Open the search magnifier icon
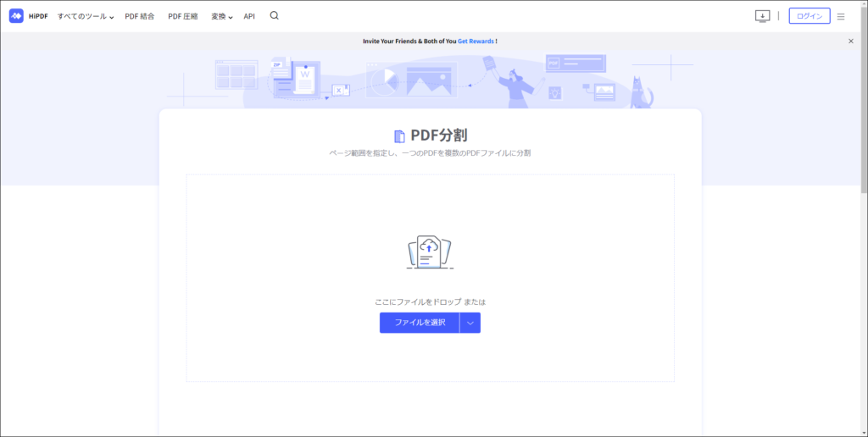The height and width of the screenshot is (437, 868). [274, 15]
